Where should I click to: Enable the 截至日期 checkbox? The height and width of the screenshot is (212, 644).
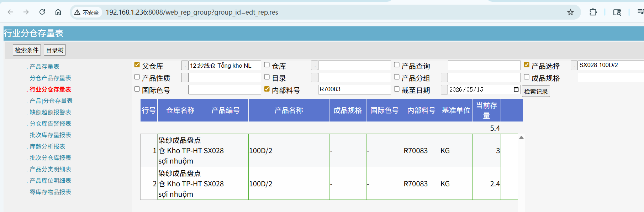[397, 89]
